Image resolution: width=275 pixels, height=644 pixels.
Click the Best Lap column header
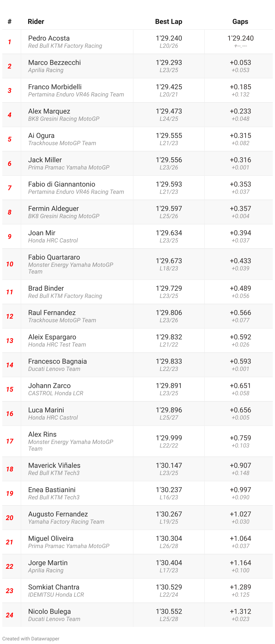(x=169, y=21)
